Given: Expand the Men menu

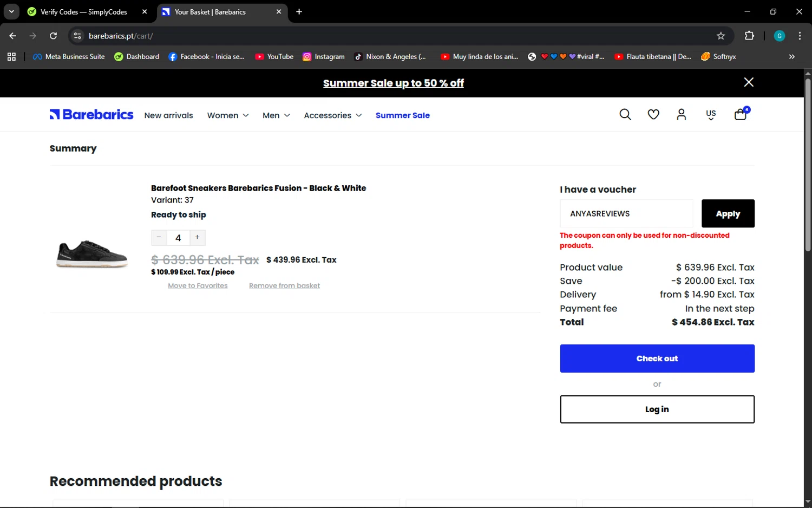Looking at the screenshot, I should click(x=276, y=115).
